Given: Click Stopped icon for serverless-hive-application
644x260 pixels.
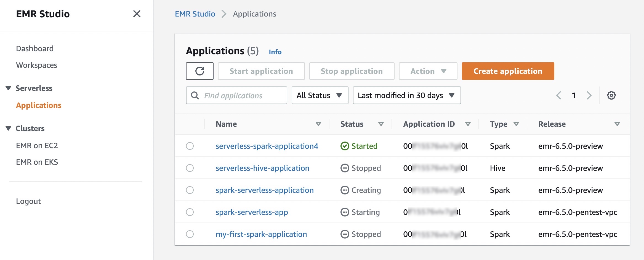Looking at the screenshot, I should click(345, 168).
